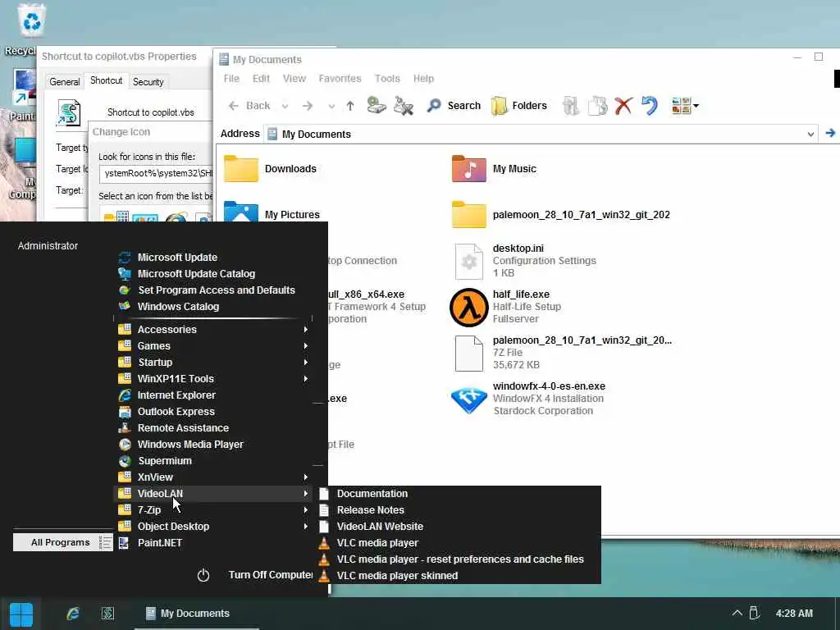Click the Map network drive toolbar icon
Screen dimensions: 840x630
377,105
